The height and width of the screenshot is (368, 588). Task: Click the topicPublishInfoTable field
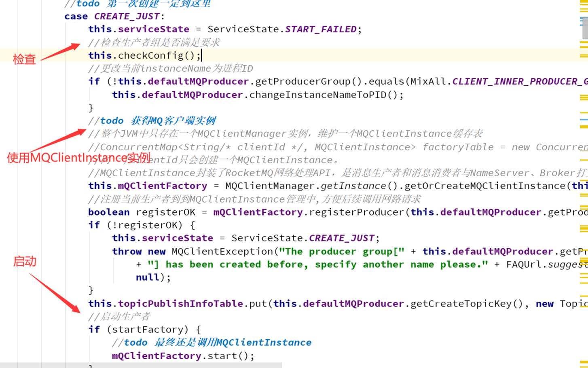(x=180, y=303)
